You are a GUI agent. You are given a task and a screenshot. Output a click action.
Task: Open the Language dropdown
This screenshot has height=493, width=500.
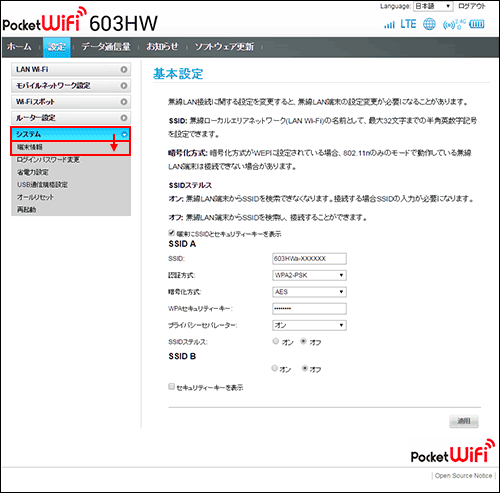[x=433, y=6]
